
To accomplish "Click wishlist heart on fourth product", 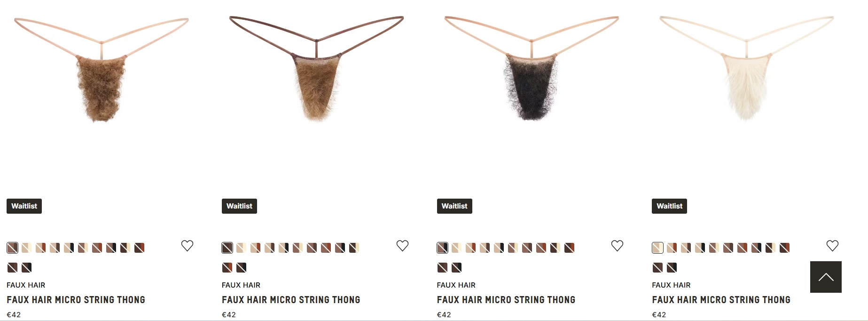I will pos(832,246).
